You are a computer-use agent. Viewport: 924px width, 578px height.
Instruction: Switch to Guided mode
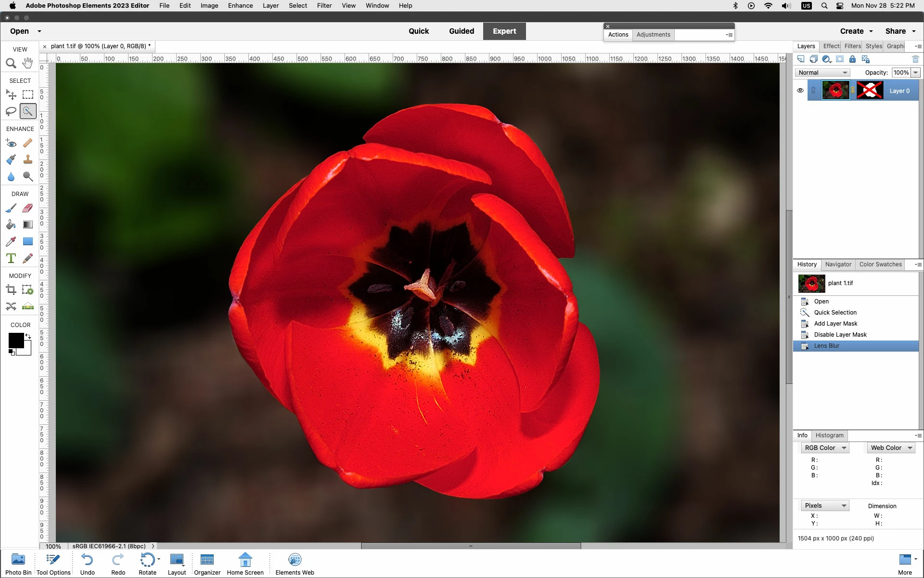pyautogui.click(x=461, y=31)
